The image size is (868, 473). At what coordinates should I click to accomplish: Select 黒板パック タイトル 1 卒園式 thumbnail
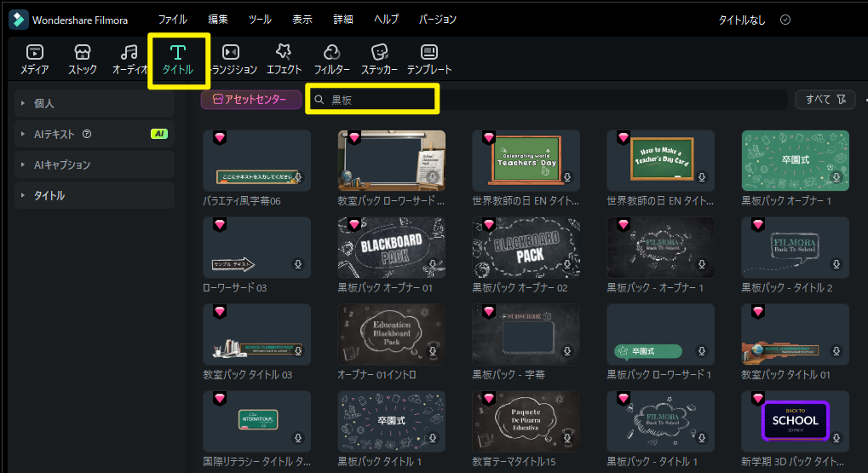click(x=391, y=421)
